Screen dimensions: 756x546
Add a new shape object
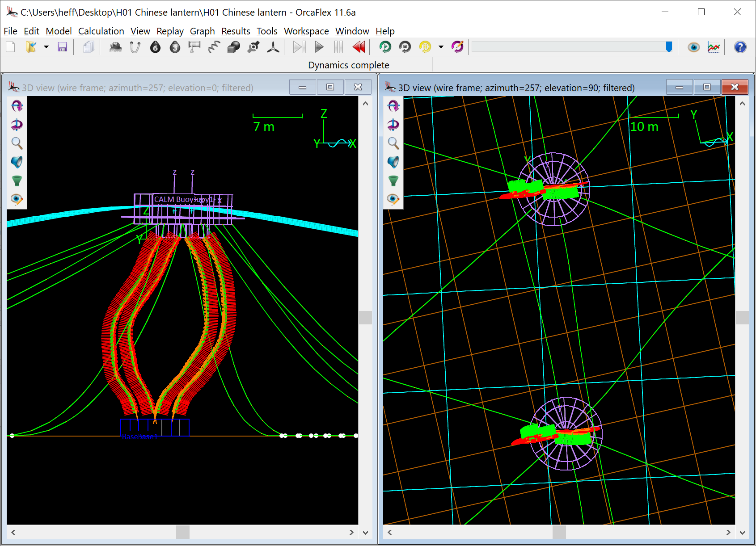[x=233, y=47]
